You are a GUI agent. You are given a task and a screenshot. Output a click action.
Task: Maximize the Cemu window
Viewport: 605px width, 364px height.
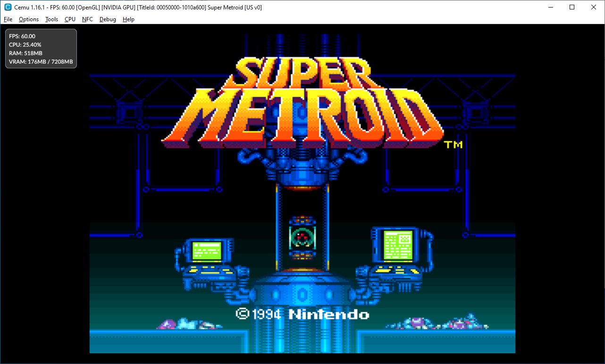[572, 7]
